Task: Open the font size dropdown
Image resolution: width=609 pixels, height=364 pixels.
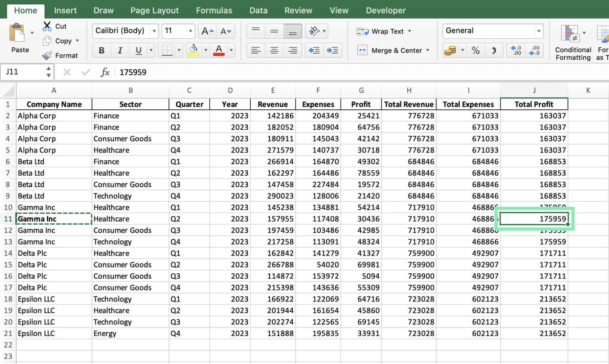Action: [191, 31]
